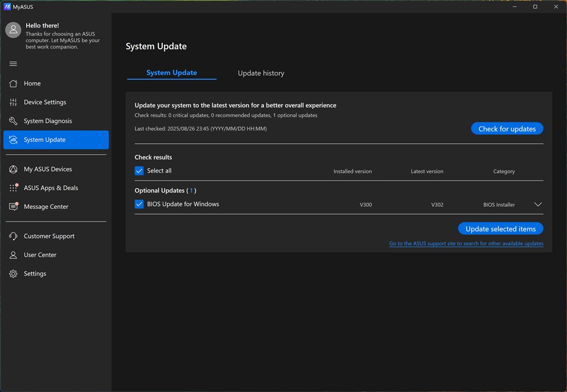Open Device Settings sliders icon
The image size is (567, 392).
coord(14,102)
